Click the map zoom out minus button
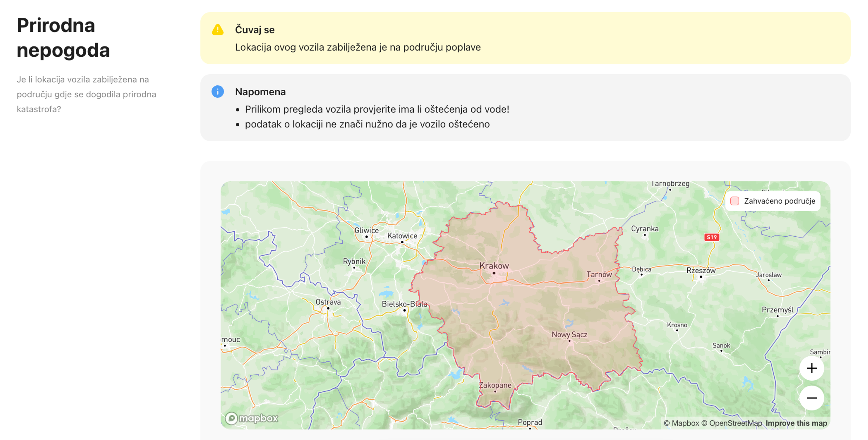Screen dimensions: 868x440 (x=811, y=398)
